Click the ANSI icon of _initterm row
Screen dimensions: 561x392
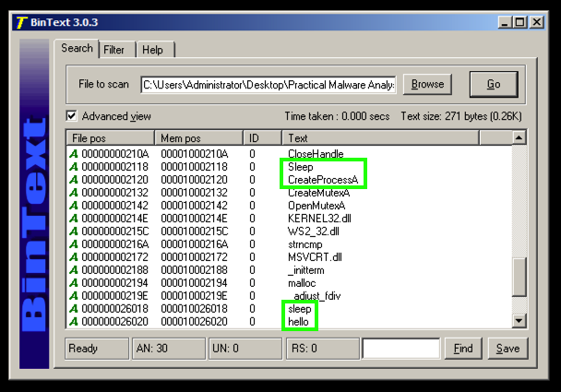tap(74, 270)
